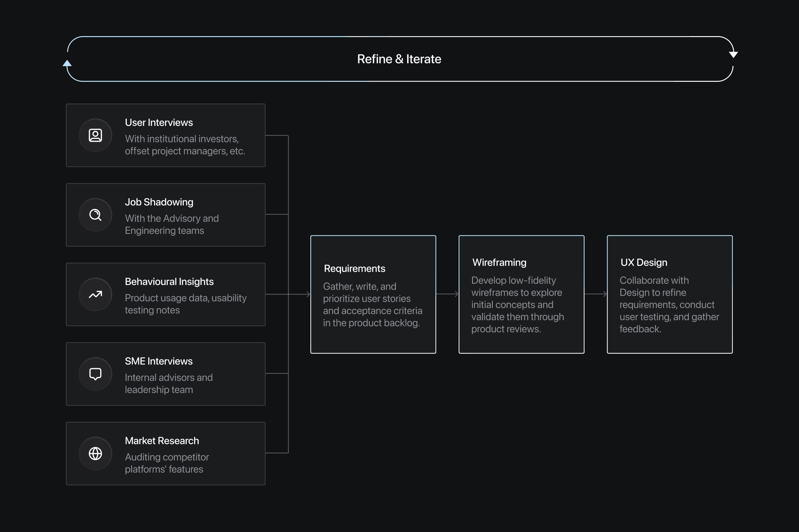Screen dimensions: 799x532
Task: Click the blue upward arrowhead of loop
Action: [67, 64]
